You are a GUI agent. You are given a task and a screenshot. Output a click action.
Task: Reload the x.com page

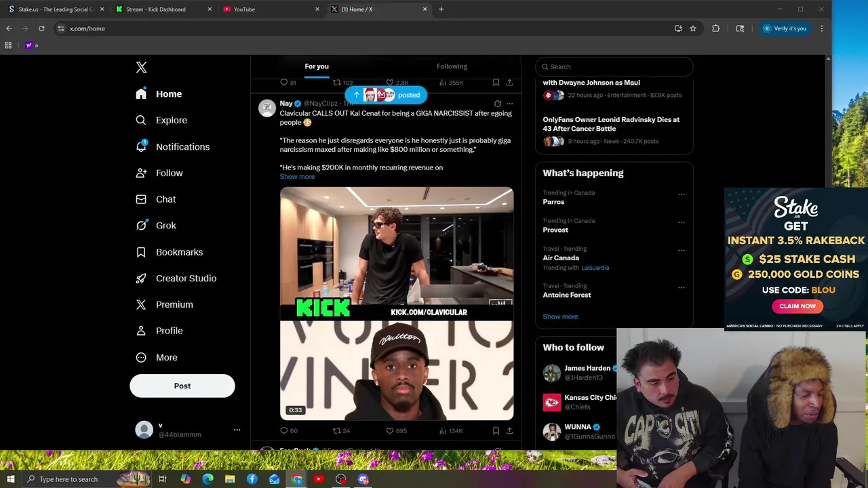41,28
